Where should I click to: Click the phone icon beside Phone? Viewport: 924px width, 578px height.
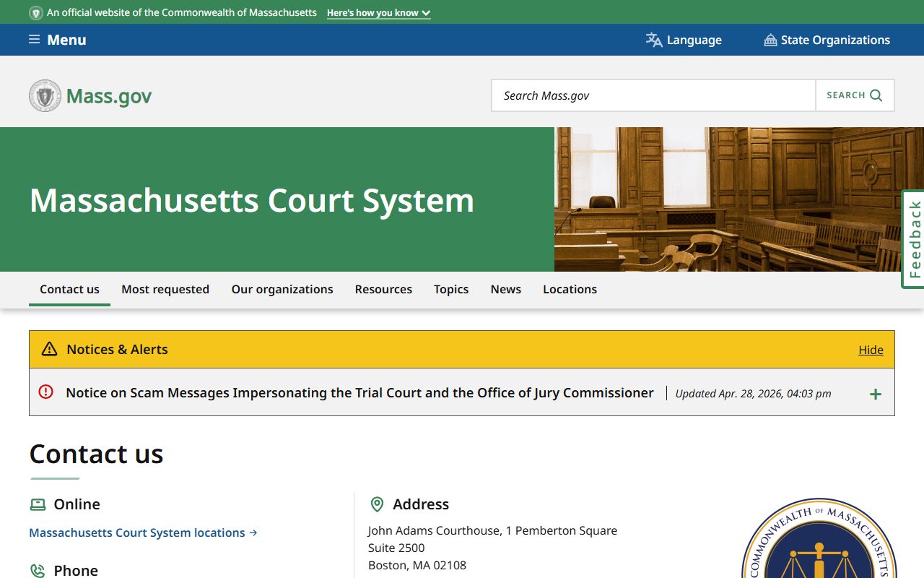coord(37,571)
